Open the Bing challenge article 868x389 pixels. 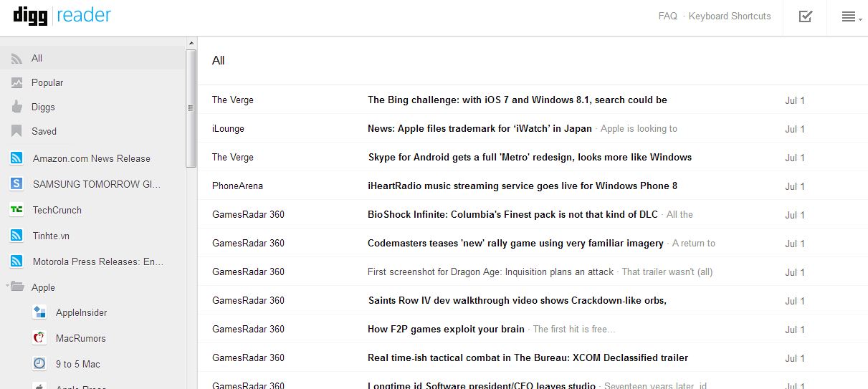tap(517, 100)
